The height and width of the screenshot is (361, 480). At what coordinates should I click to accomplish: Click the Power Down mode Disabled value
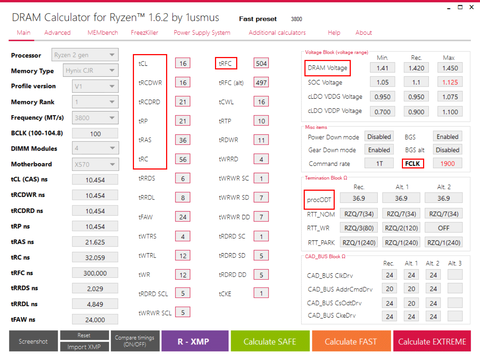point(379,137)
